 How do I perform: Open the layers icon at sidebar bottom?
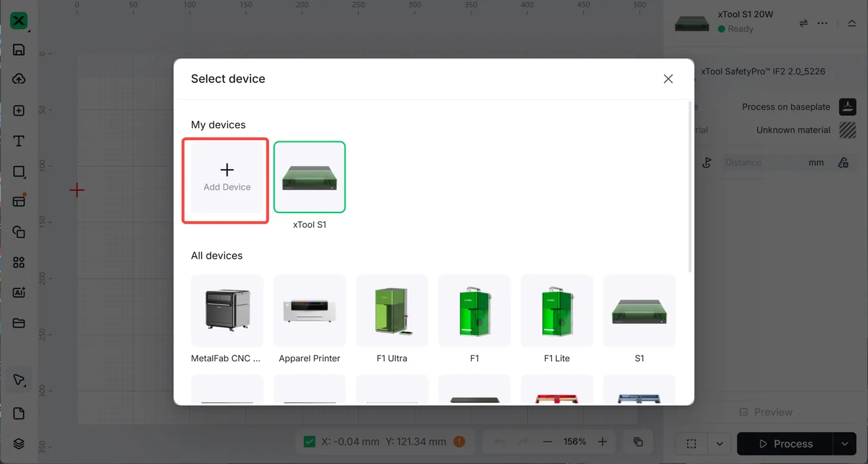coord(19,444)
